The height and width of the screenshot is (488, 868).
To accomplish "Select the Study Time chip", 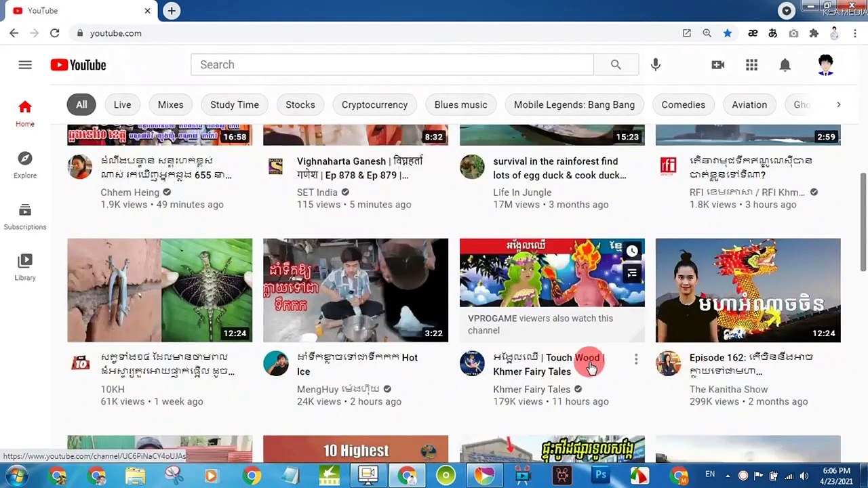I will tap(235, 104).
